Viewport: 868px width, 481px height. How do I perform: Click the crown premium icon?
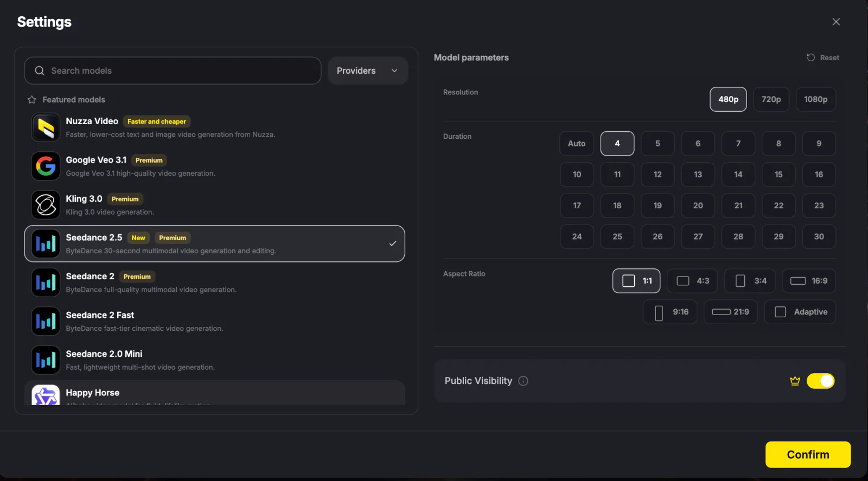(x=795, y=381)
